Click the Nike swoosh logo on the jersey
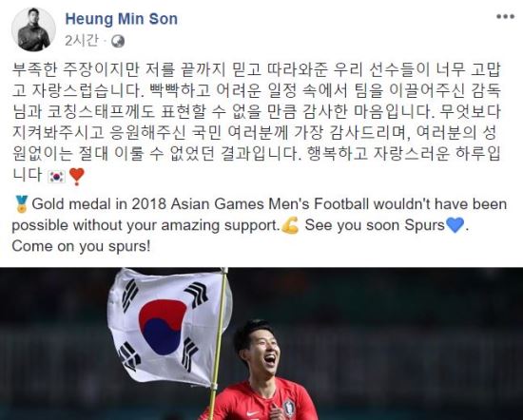The width and height of the screenshot is (523, 420). tap(252, 414)
